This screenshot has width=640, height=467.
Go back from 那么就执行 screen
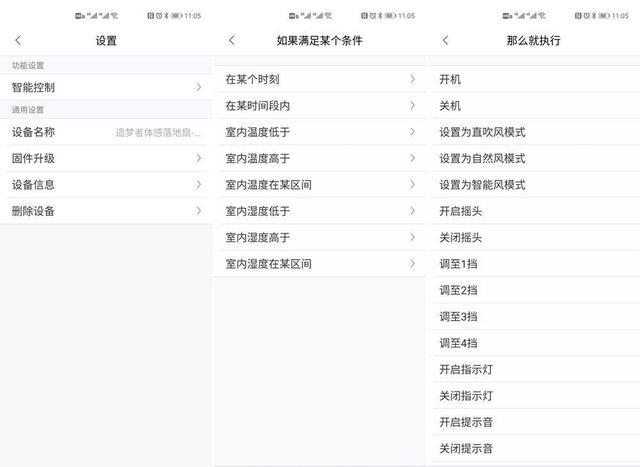[445, 40]
